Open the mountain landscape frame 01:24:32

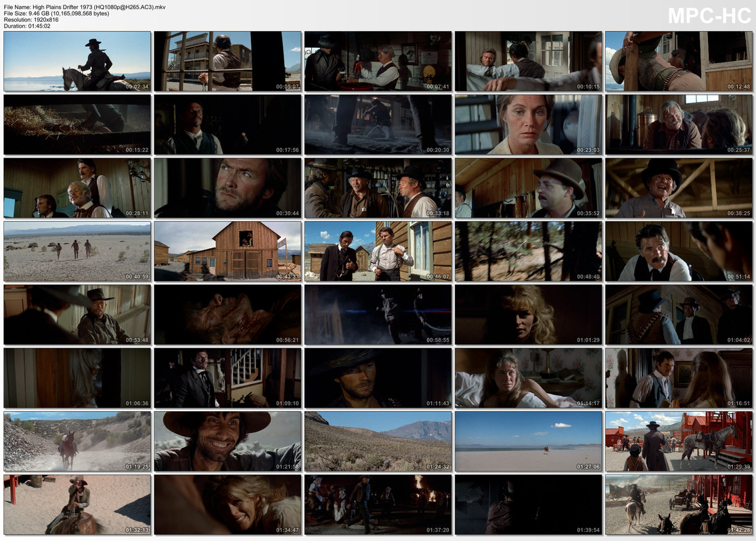(x=378, y=442)
